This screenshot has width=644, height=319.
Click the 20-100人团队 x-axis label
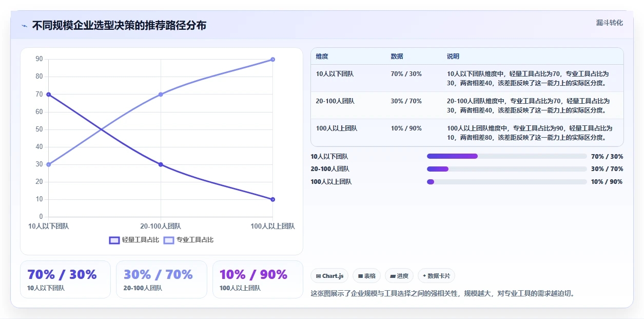point(161,226)
